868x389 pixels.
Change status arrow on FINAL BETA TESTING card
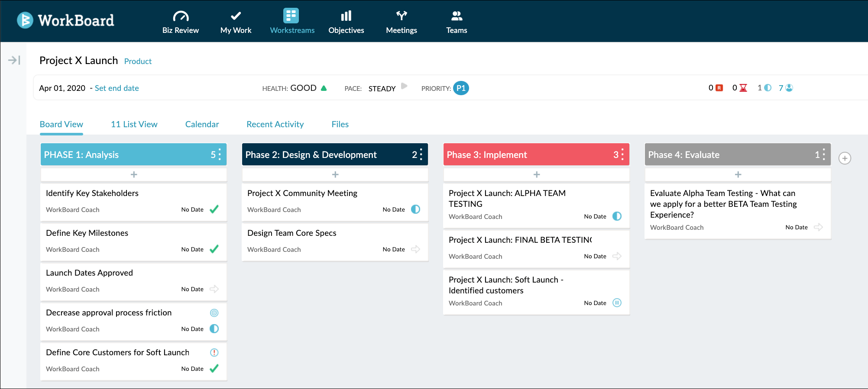(x=617, y=256)
